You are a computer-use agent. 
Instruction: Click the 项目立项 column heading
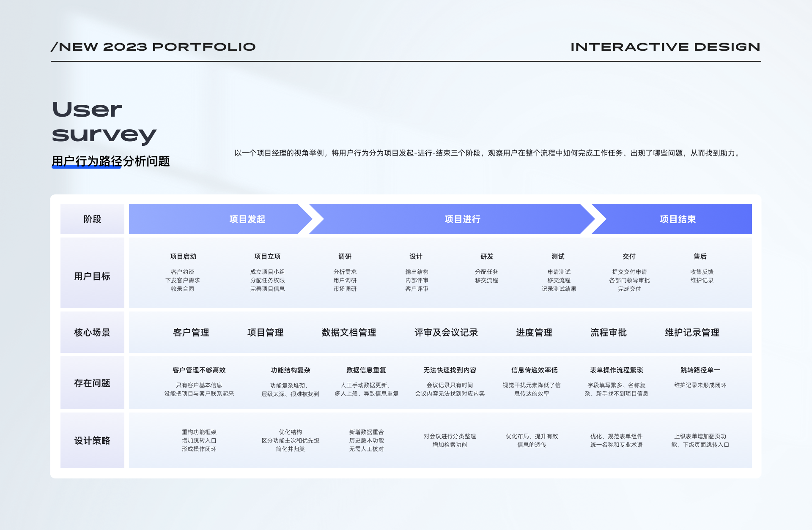pos(267,257)
